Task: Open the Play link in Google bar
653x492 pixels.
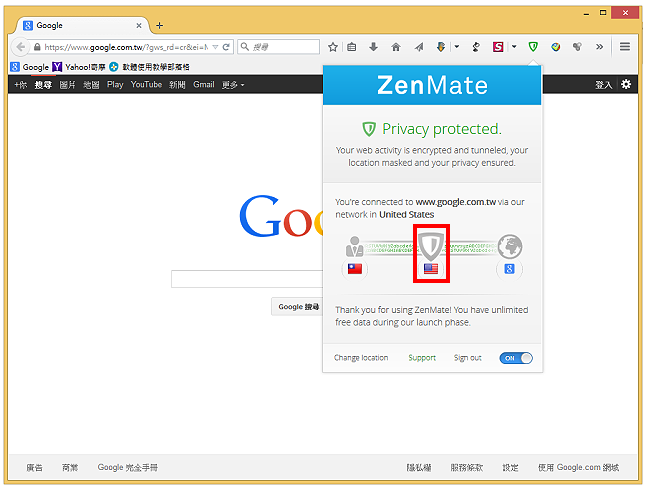Action: 115,85
